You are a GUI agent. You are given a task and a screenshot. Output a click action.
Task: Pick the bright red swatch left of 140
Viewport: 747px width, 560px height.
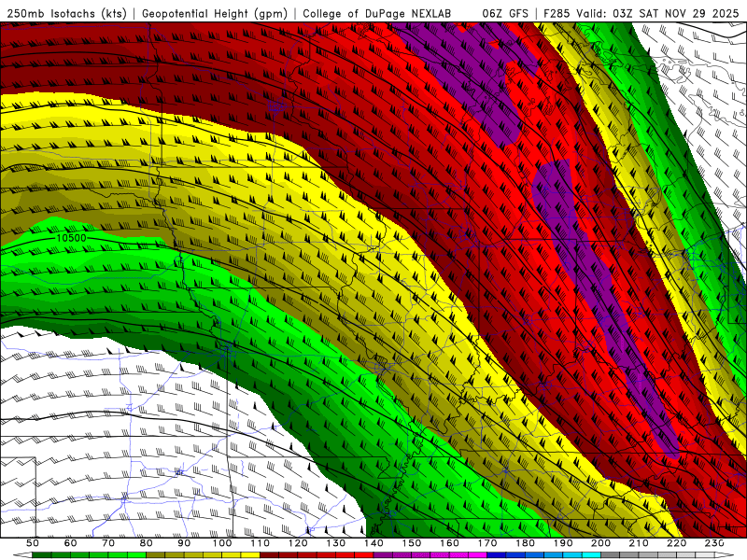364,554
